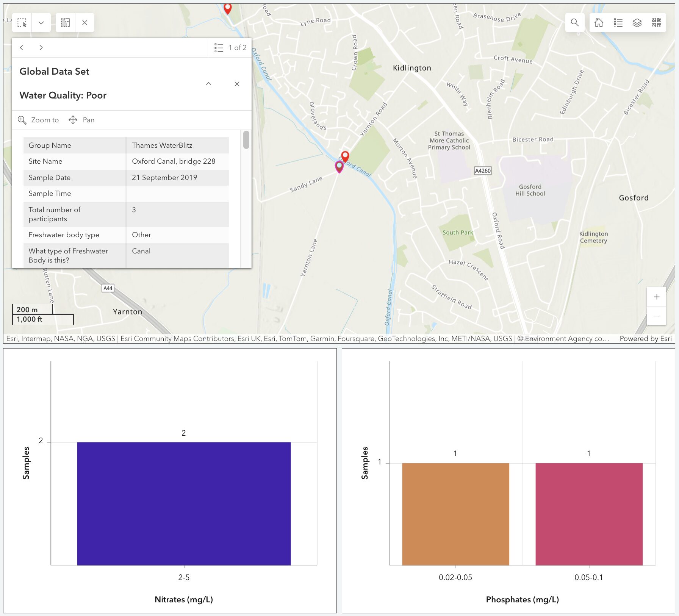This screenshot has width=679, height=616.
Task: Go to the next popup feature
Action: [41, 48]
